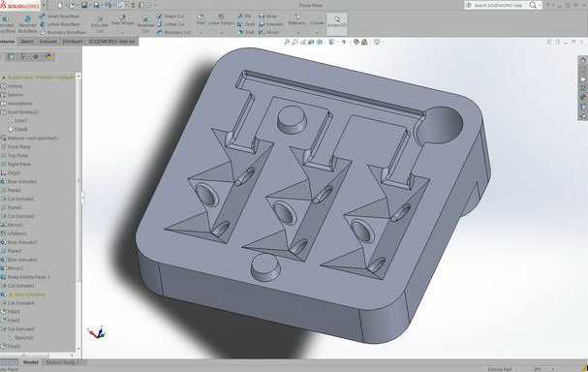
Task: Select the Lofted Cut command
Action: point(170,24)
